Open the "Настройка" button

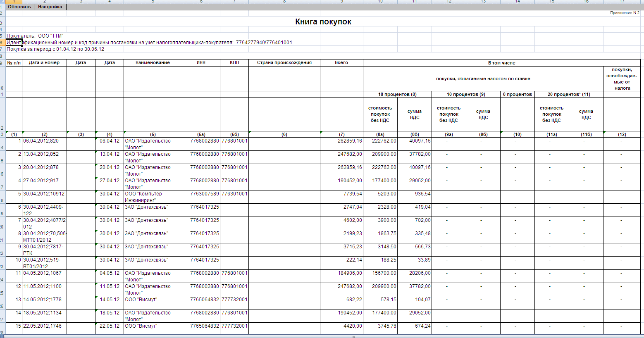[x=50, y=7]
